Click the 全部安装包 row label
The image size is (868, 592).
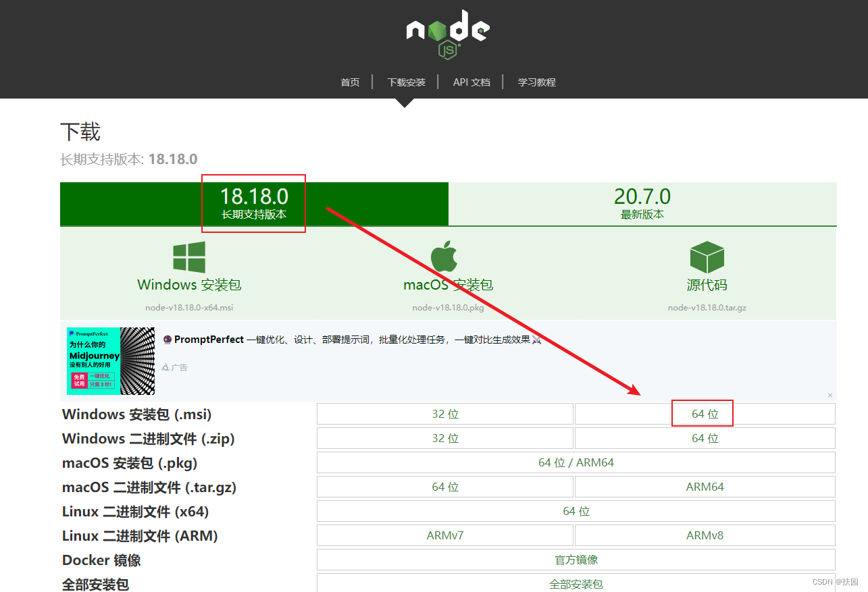(x=95, y=584)
